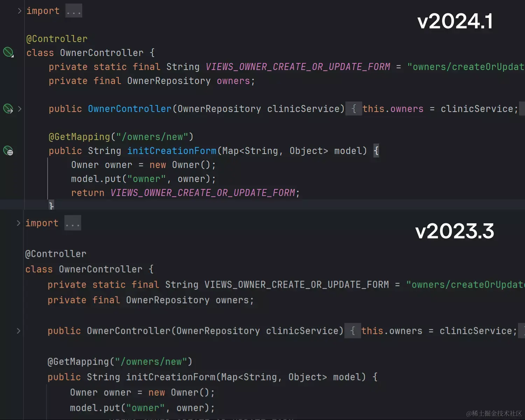Click the owner string inside model.put call
Viewport: 525px width, 420px height.
point(147,178)
